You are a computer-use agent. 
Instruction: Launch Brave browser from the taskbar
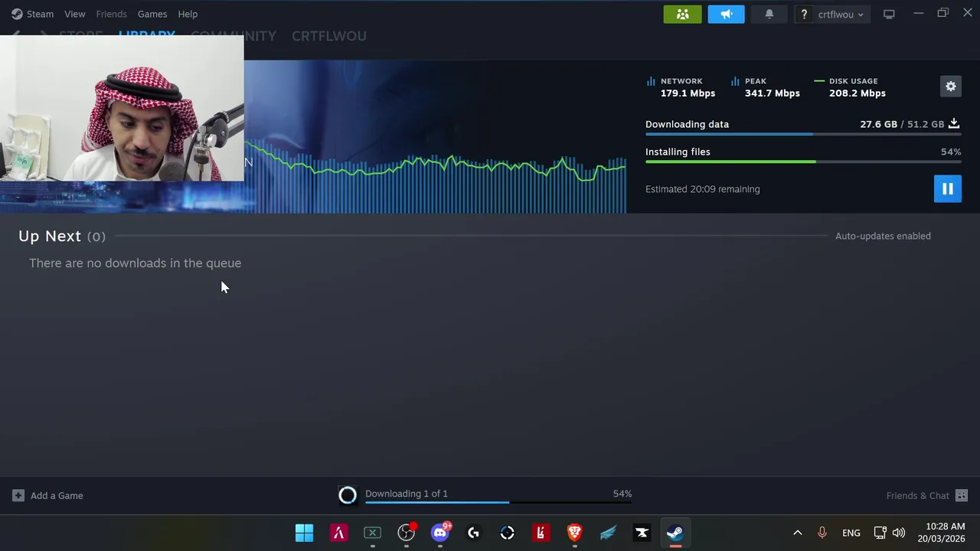tap(574, 533)
